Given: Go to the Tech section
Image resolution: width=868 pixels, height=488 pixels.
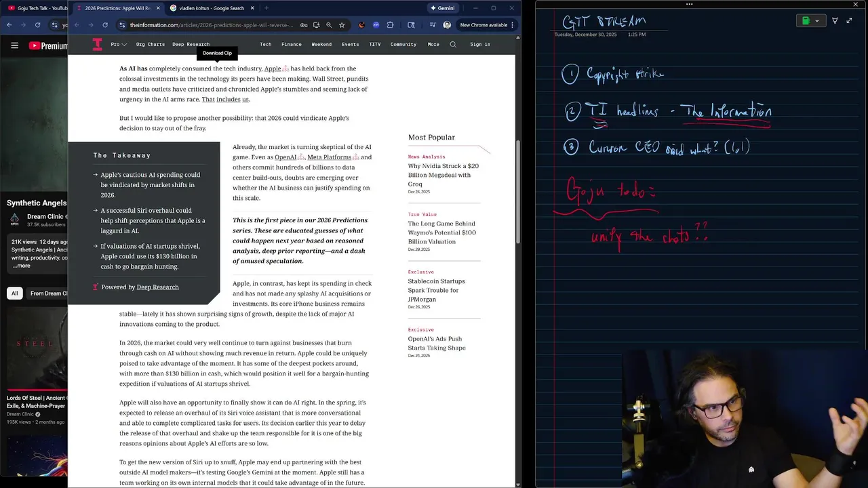Looking at the screenshot, I should (266, 45).
